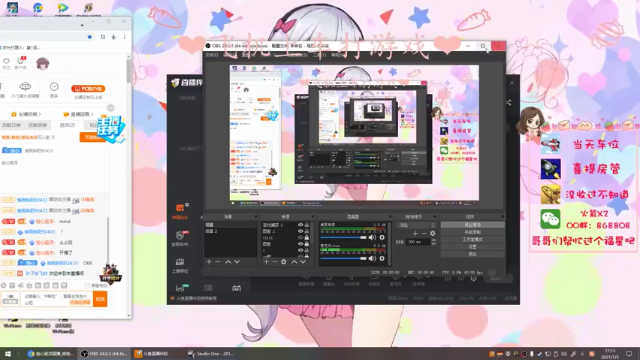Open source properties gear in OBS sources panel
The image size is (640, 360).
(x=284, y=262)
